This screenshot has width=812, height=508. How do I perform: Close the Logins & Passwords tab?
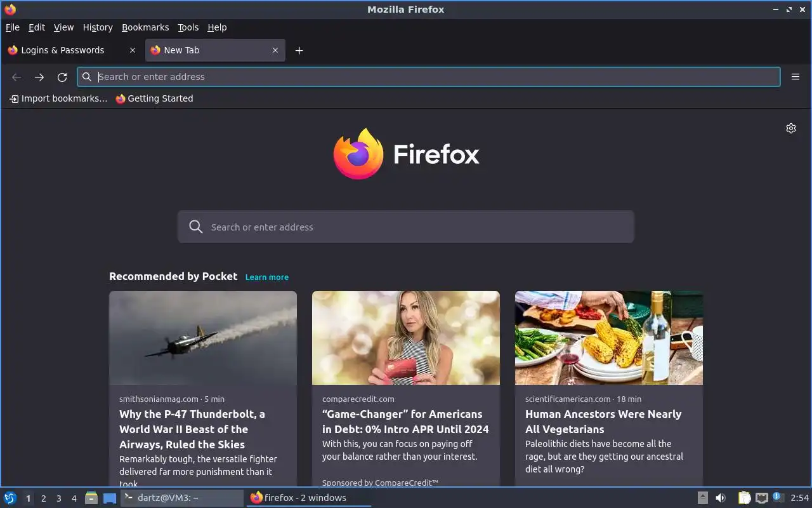tap(133, 50)
